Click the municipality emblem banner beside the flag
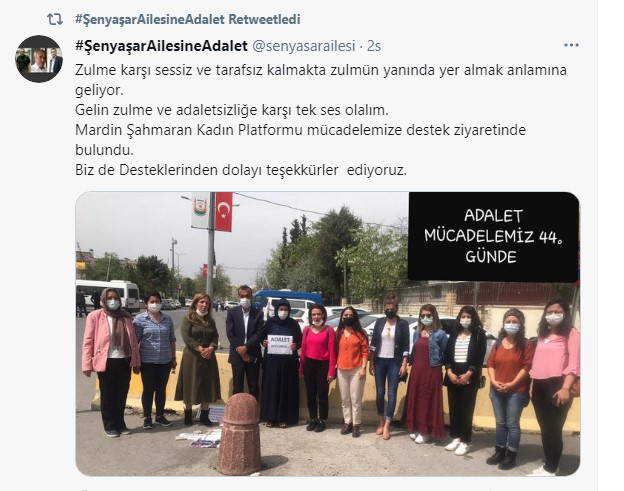 [x=200, y=210]
